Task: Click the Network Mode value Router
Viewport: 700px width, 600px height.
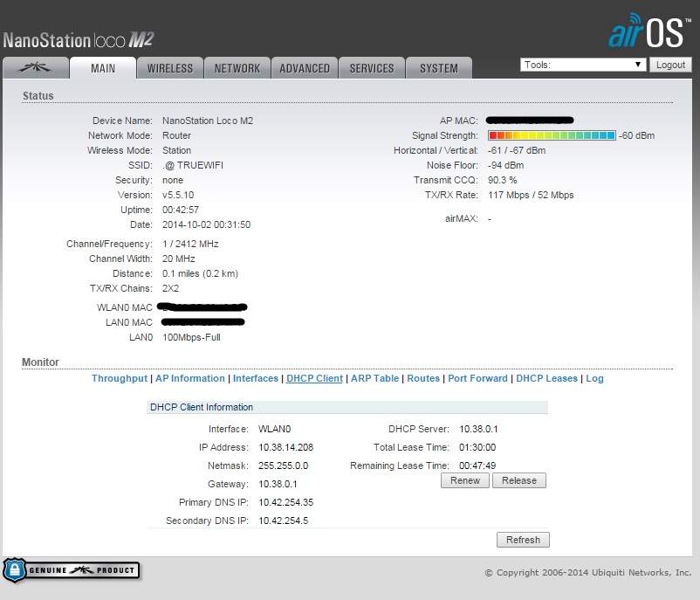Action: tap(176, 135)
